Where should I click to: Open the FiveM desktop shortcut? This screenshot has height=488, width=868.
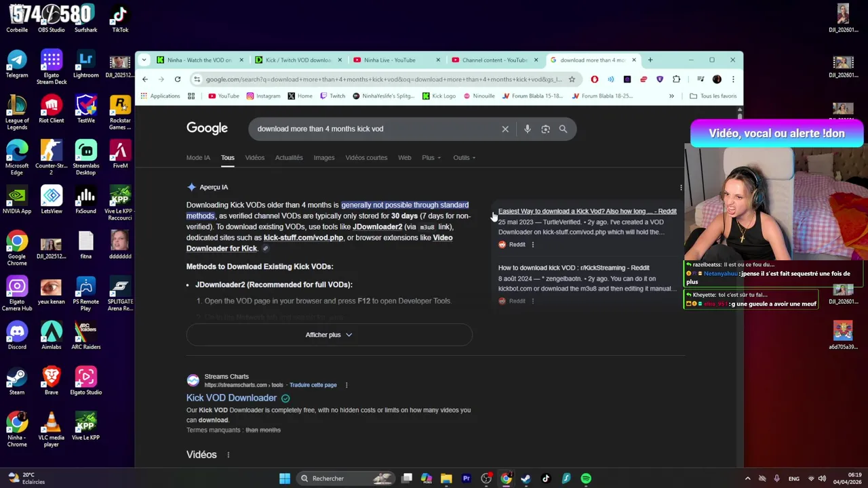point(120,155)
